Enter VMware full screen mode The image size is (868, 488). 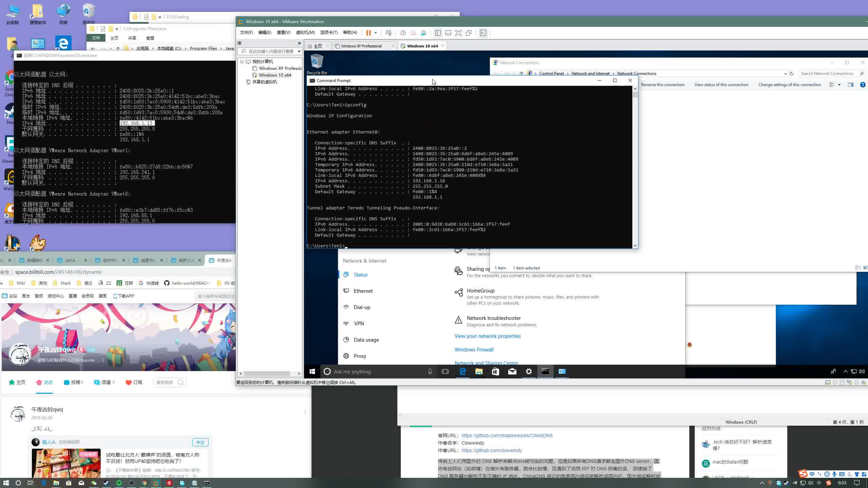[x=458, y=33]
